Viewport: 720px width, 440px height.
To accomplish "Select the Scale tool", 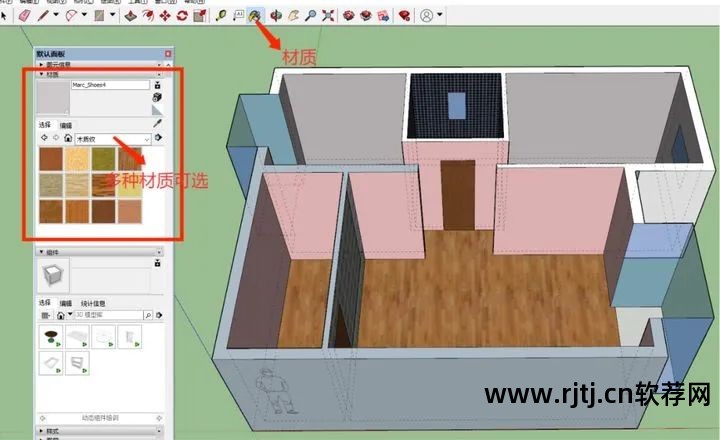I will [x=200, y=16].
